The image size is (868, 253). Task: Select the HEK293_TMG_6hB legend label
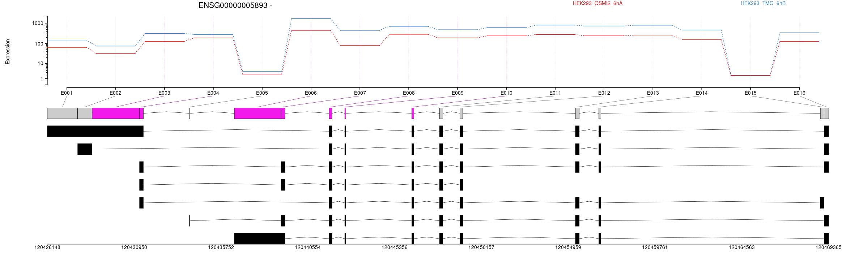[x=763, y=3]
